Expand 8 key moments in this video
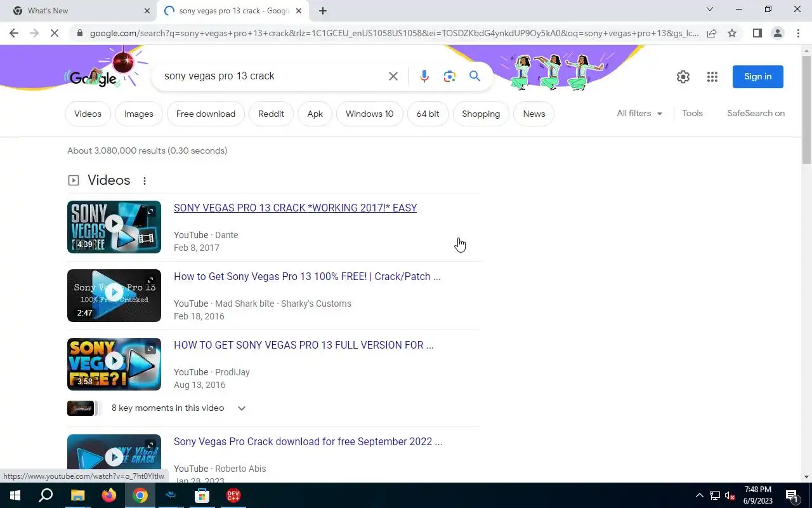Screen dimensions: 812x508 click(x=157, y=408)
